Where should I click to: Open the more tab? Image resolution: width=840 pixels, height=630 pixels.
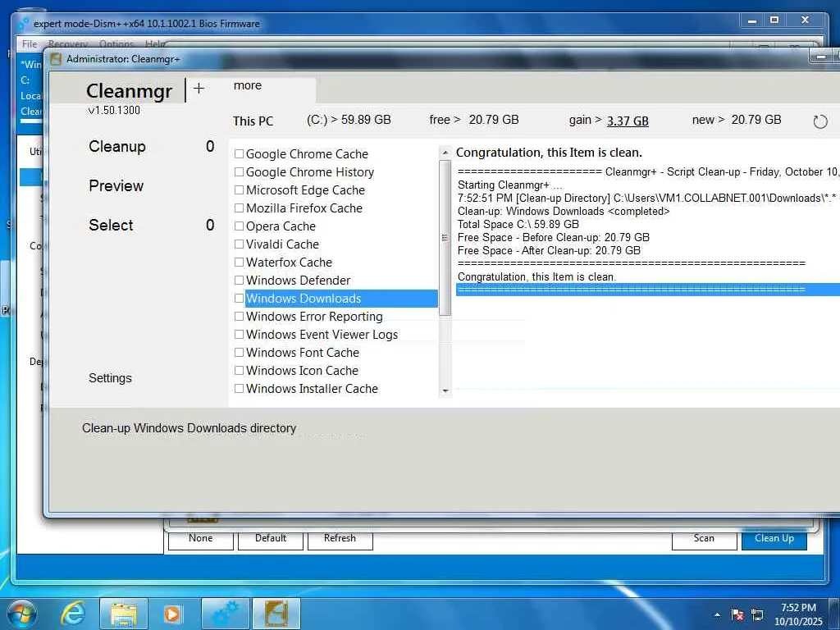tap(248, 85)
